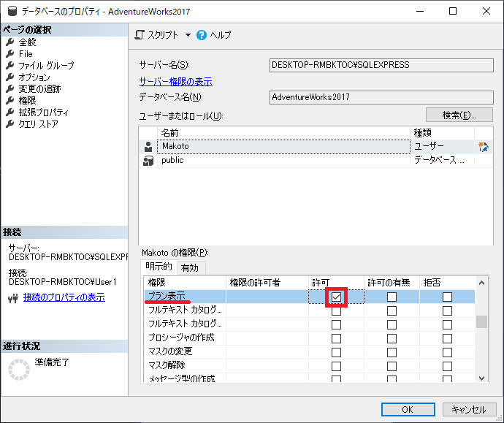Click the 名前 column header
The image size is (504, 423).
pyautogui.click(x=283, y=133)
